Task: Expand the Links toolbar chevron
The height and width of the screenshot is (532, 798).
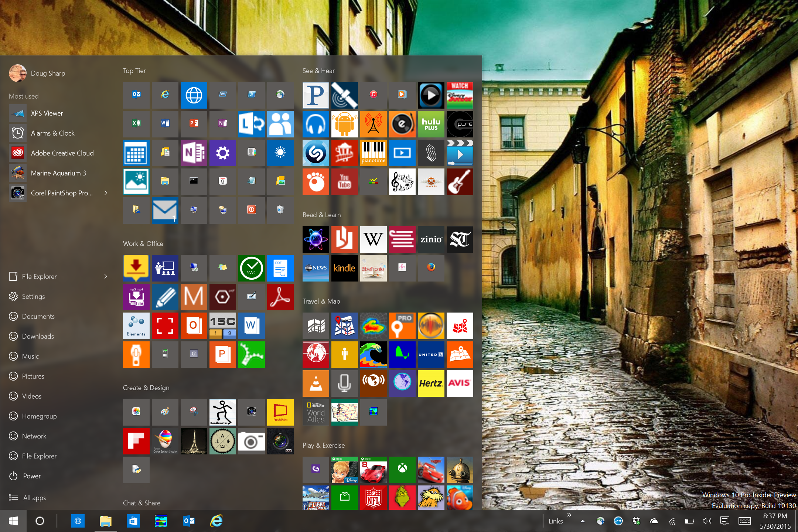Action: coord(569,515)
